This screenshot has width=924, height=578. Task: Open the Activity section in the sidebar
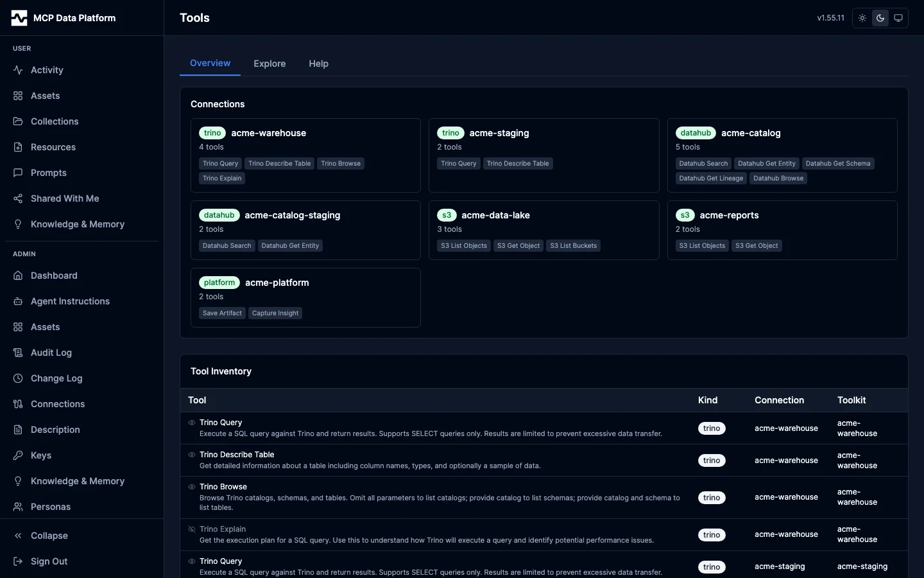pyautogui.click(x=47, y=70)
